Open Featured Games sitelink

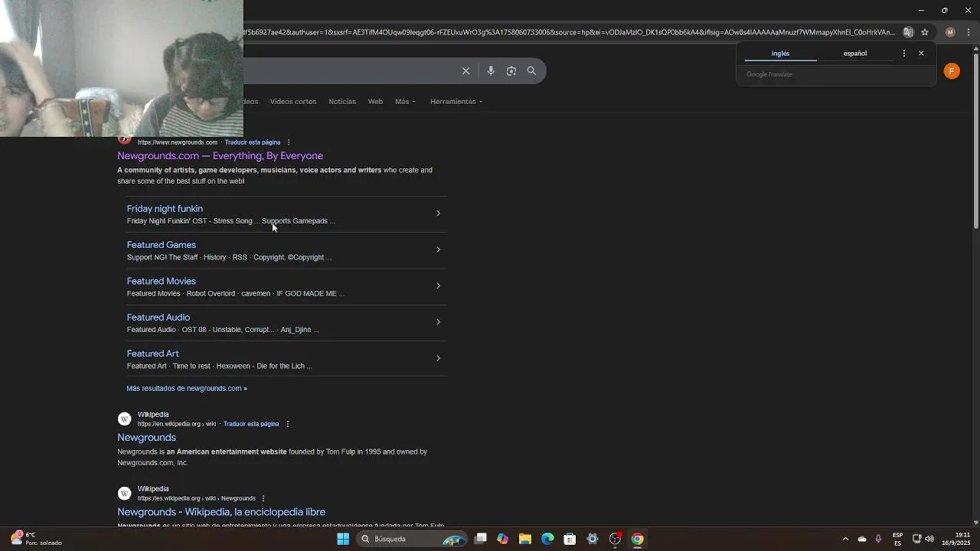pos(161,245)
